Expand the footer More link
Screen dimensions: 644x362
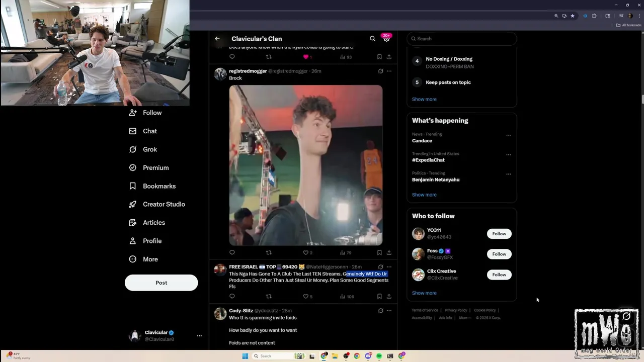[x=465, y=318]
